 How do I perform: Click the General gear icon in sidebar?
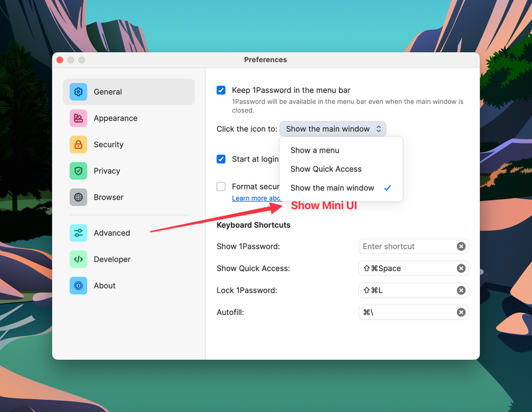[78, 92]
